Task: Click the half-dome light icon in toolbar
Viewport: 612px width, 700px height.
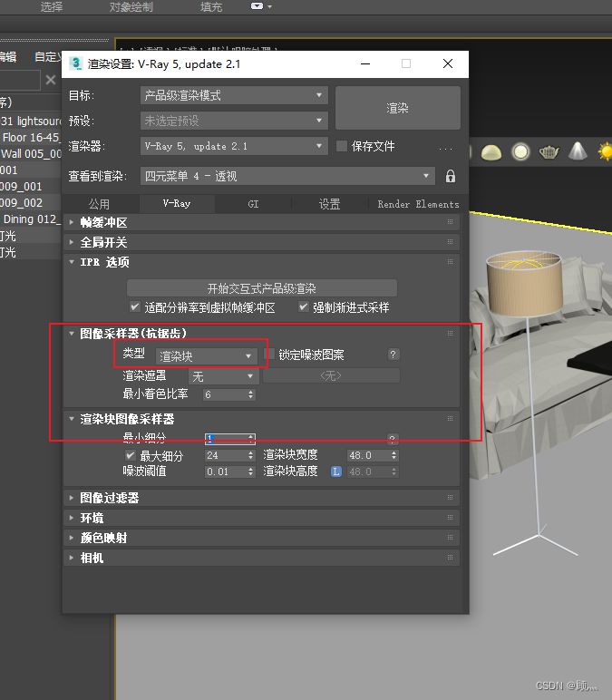Action: 491,152
